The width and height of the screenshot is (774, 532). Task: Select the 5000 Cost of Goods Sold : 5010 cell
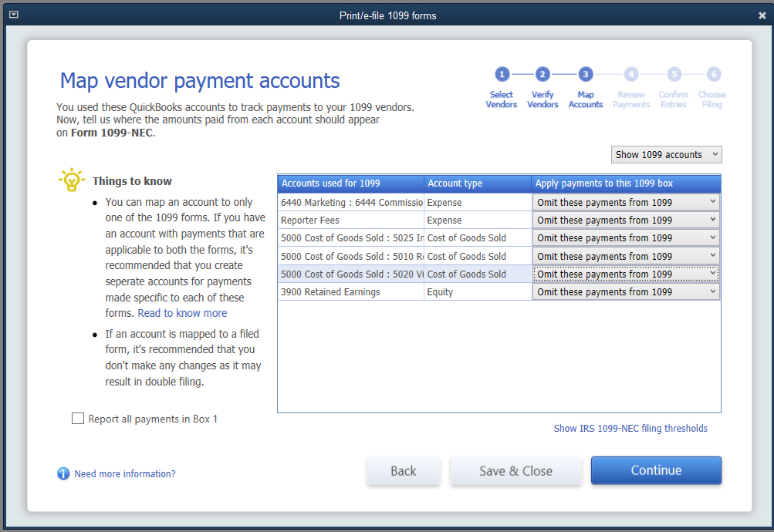[x=351, y=256]
